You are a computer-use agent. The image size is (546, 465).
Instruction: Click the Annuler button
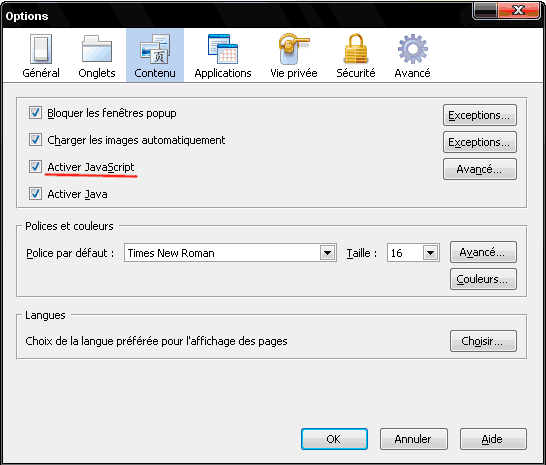pos(413,439)
